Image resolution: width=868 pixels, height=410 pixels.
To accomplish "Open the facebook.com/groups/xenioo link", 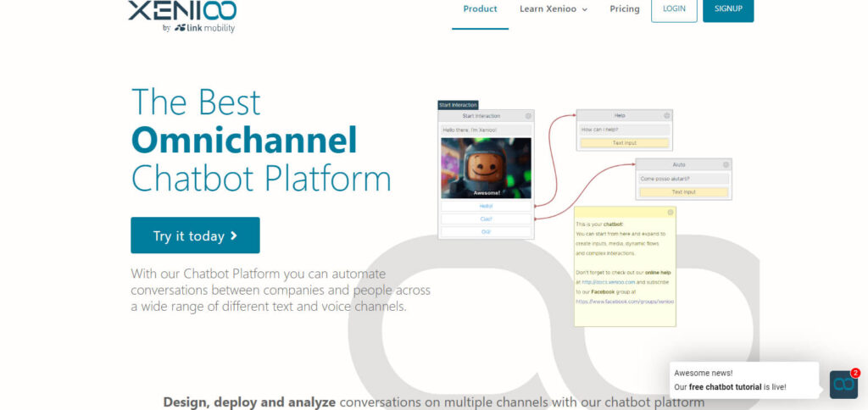I will (625, 302).
